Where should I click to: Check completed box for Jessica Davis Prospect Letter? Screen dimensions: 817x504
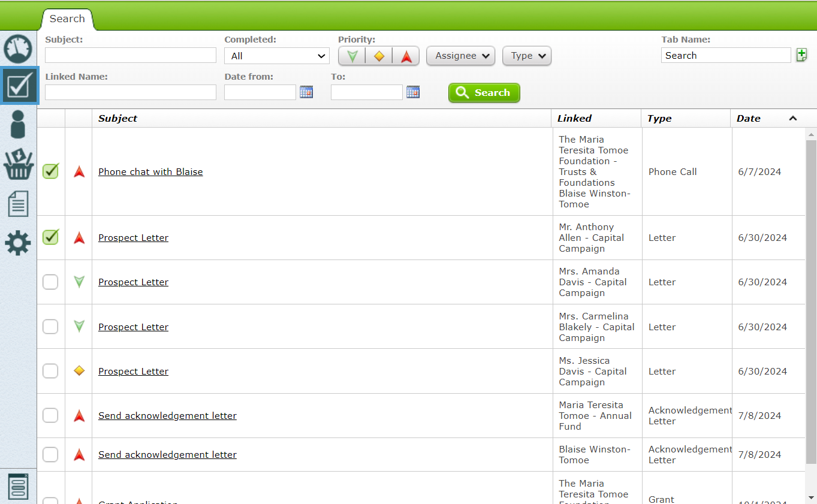(x=50, y=371)
